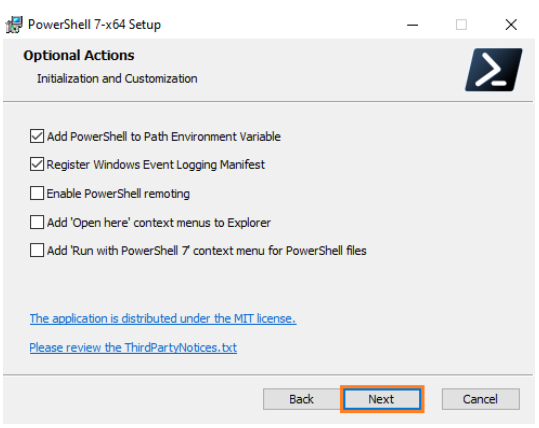Click the installer icon in title bar
Image resolution: width=539 pixels, height=428 pixels.
click(14, 25)
